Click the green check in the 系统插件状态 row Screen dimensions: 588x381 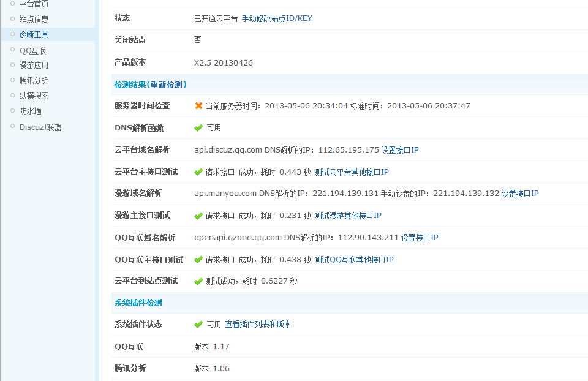click(198, 325)
